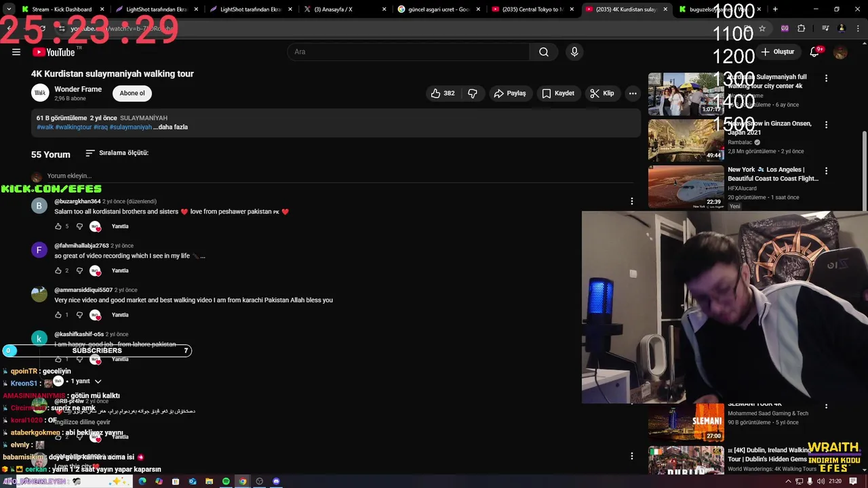Show hidden icons in the system tray
Viewport: 868px width, 488px height.
click(788, 481)
